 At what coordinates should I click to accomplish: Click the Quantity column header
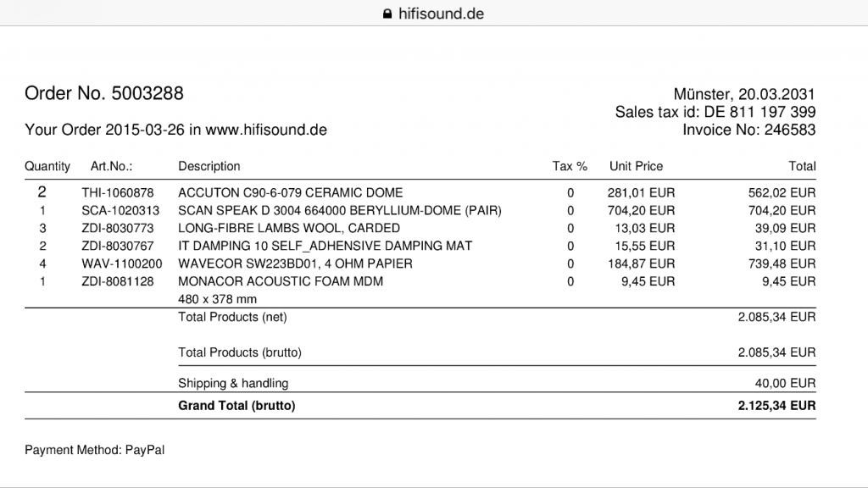(x=47, y=167)
